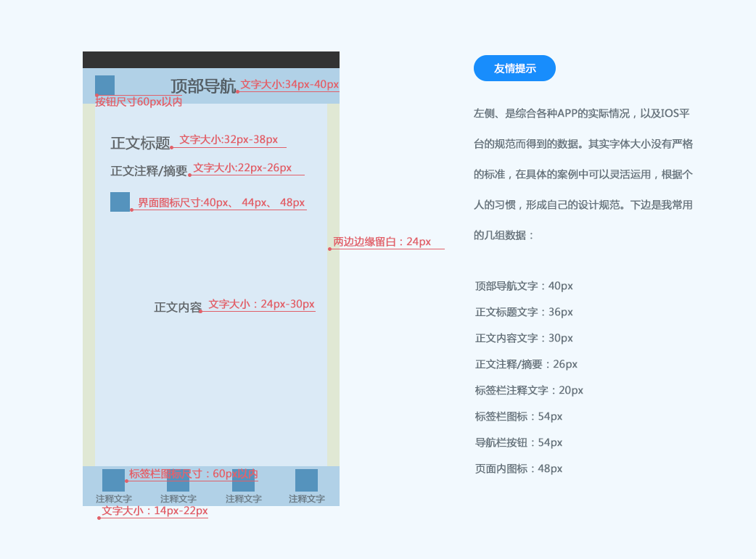The image size is (756, 559).
Task: Toggle selection of the second 注释文字 label
Action: pos(178,498)
